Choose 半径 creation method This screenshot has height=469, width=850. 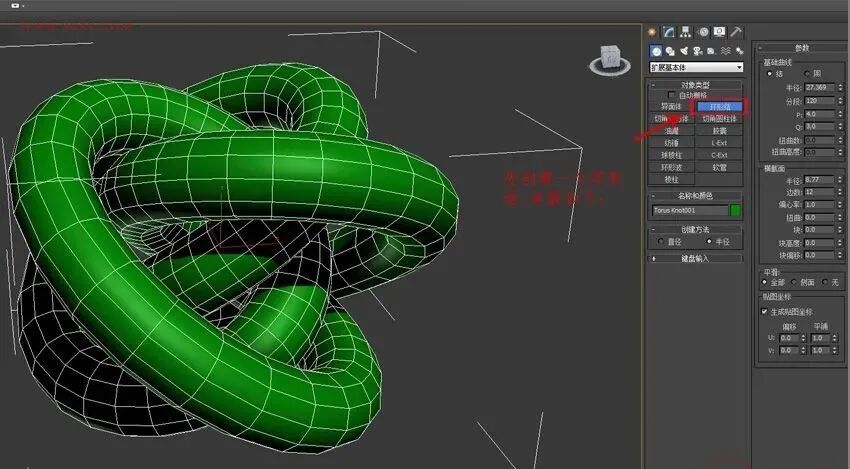709,241
